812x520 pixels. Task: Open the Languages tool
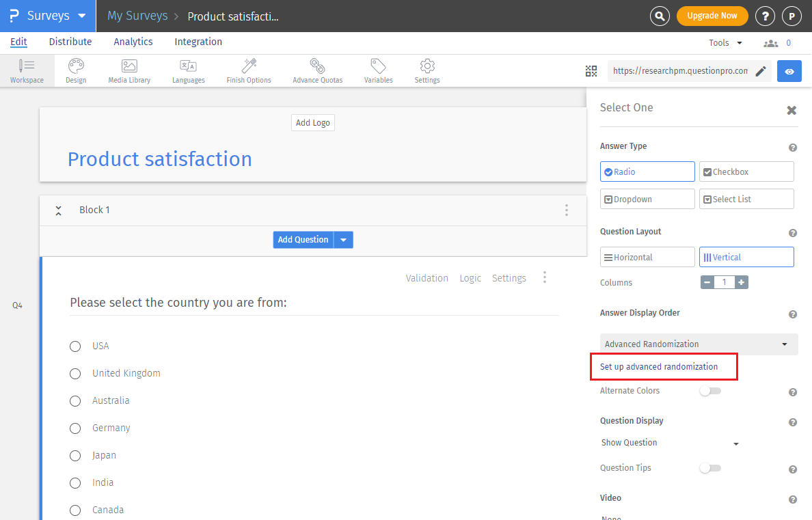point(188,70)
